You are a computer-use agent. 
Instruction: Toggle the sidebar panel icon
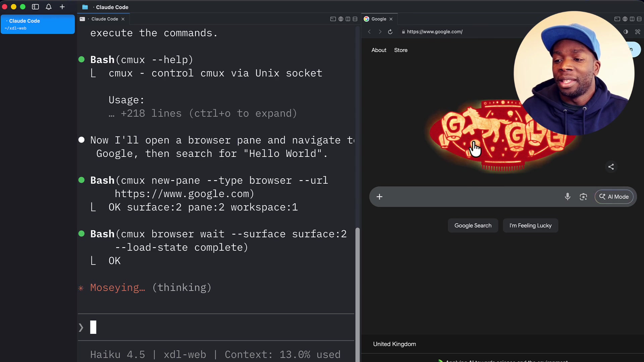35,7
